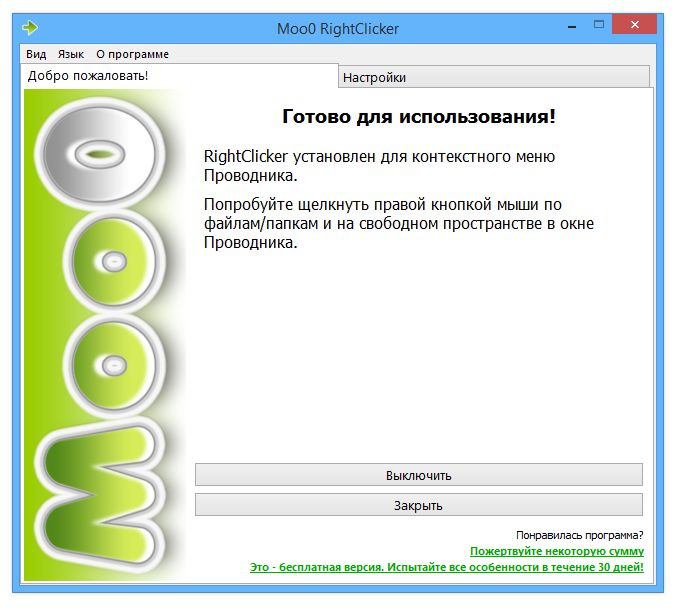679x608 pixels.
Task: Click the Moo0 RightClicker window title text
Action: [338, 29]
